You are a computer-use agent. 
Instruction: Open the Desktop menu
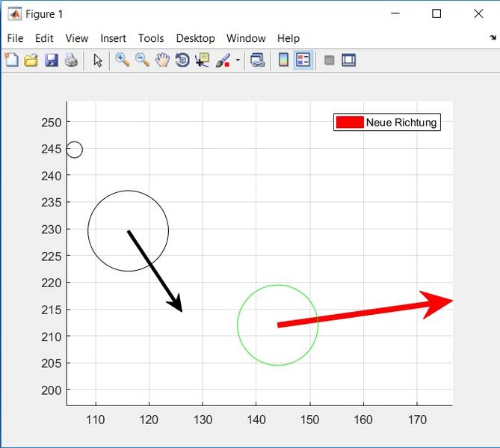tap(195, 38)
